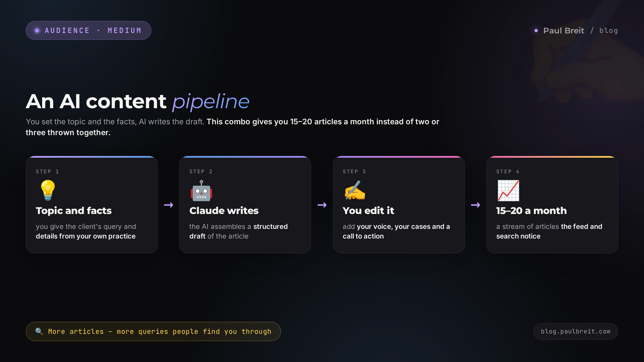Image resolution: width=644 pixels, height=362 pixels.
Task: Click the Paul Breit name
Action: tap(563, 31)
